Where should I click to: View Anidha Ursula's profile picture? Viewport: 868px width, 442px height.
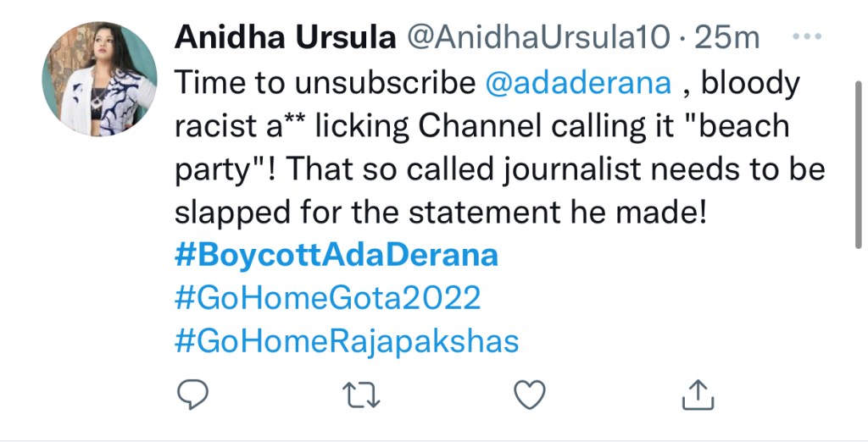point(100,80)
